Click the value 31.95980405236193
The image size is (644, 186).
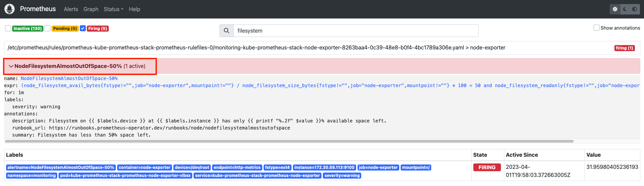click(x=612, y=167)
